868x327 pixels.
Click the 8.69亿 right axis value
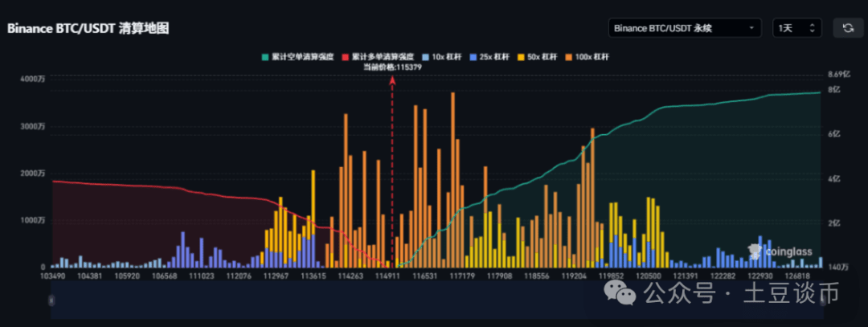click(x=838, y=74)
